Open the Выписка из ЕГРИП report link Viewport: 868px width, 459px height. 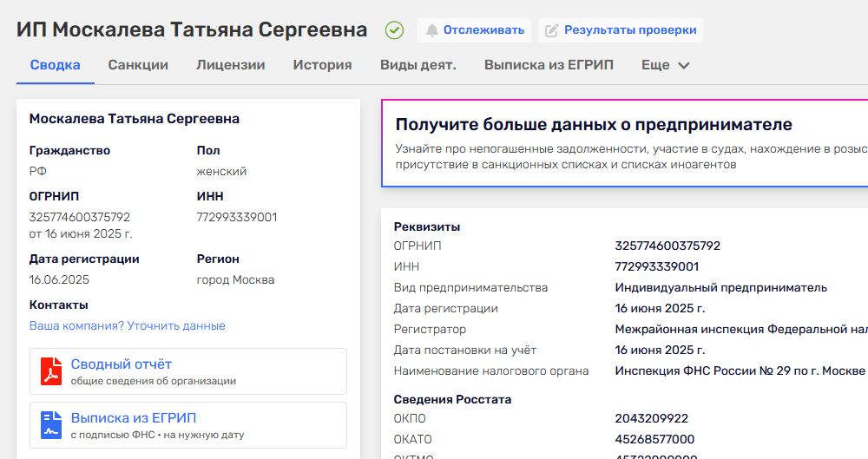[134, 418]
